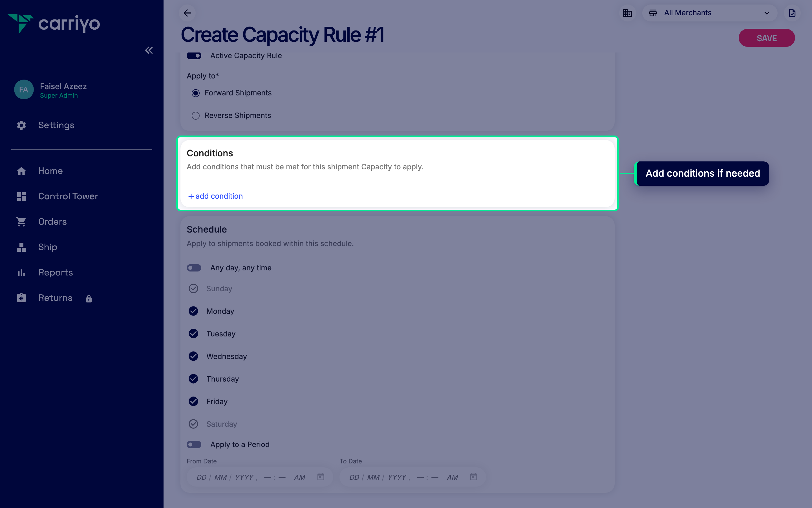
Task: Open Reports menu item
Action: coord(55,272)
